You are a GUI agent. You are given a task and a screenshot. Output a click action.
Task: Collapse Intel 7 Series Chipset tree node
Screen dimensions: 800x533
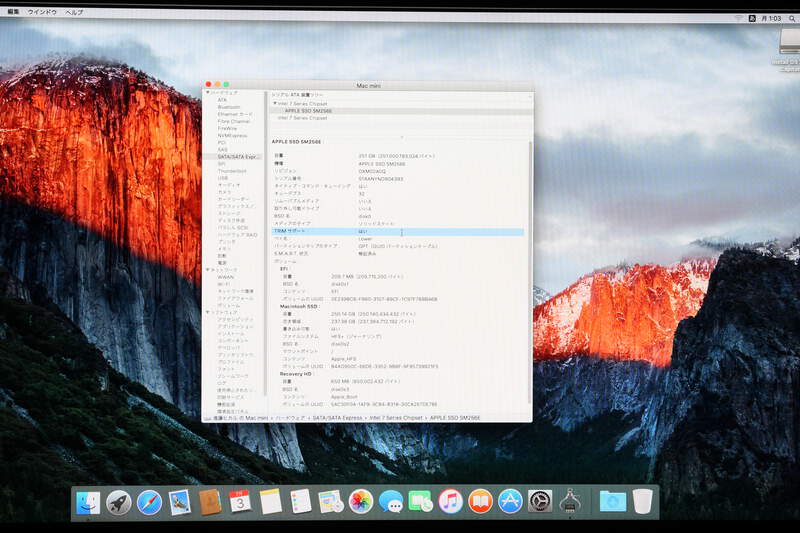click(275, 104)
